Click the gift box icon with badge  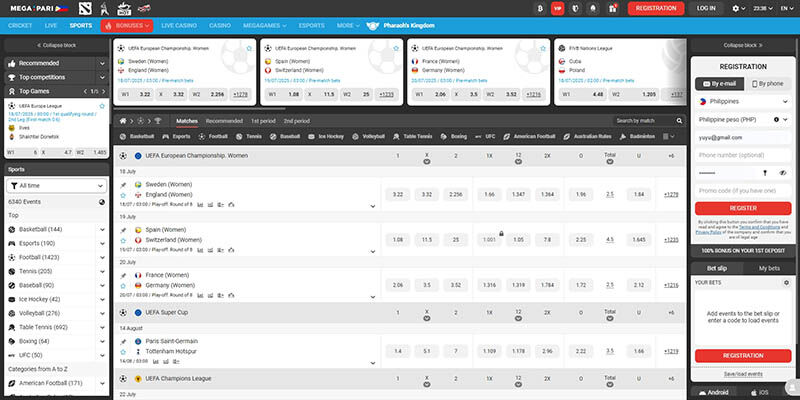coord(612,8)
